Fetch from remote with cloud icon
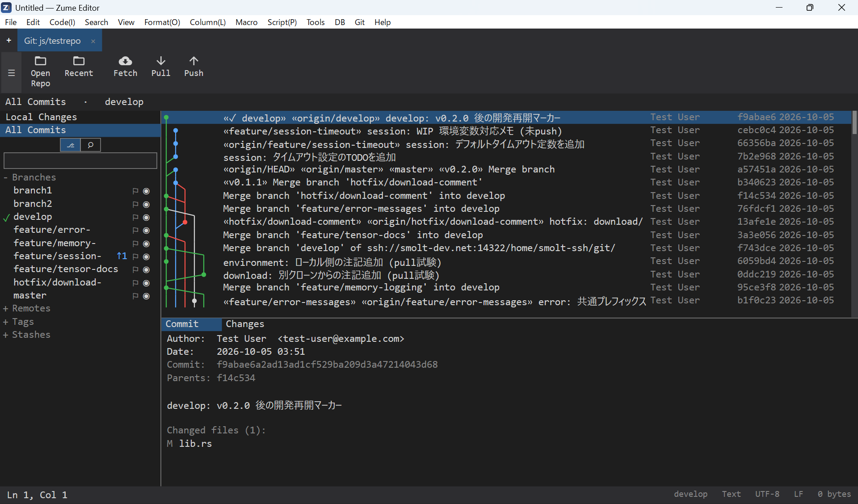The height and width of the screenshot is (504, 858). [x=125, y=67]
